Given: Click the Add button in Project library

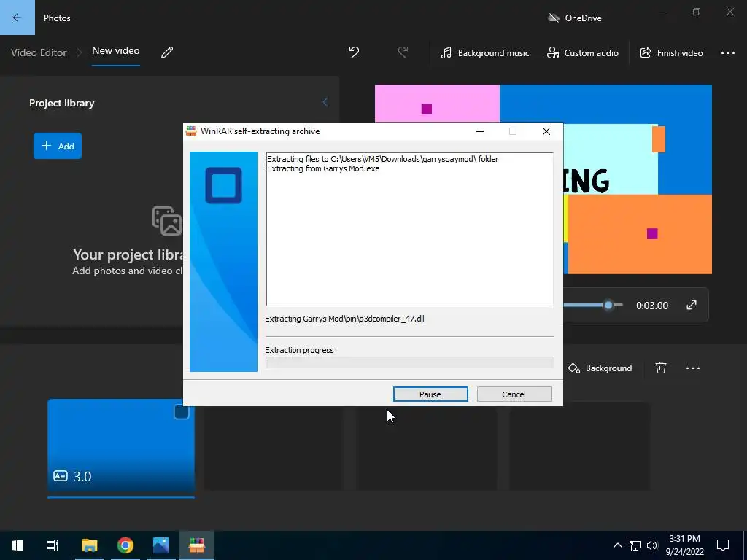Looking at the screenshot, I should [58, 146].
